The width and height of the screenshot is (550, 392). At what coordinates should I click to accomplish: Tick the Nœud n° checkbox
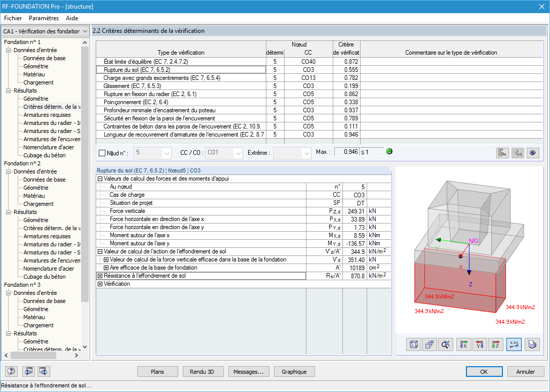tap(102, 153)
